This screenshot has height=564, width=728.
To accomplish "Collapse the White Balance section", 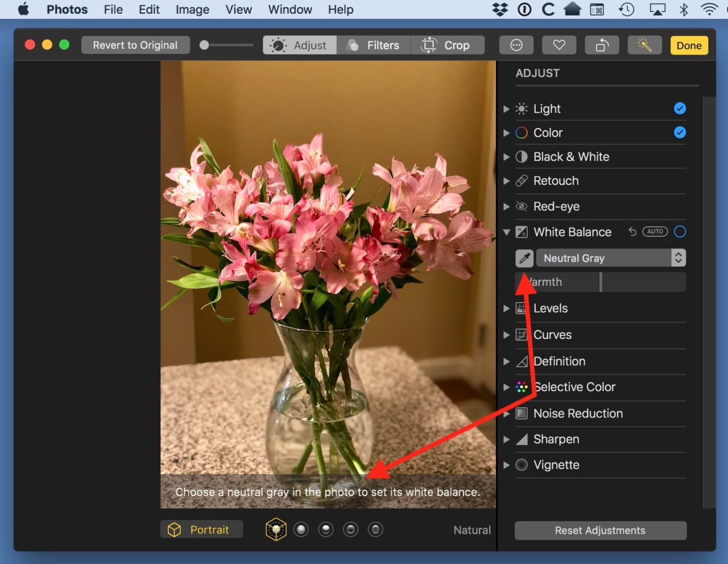I will coord(506,232).
